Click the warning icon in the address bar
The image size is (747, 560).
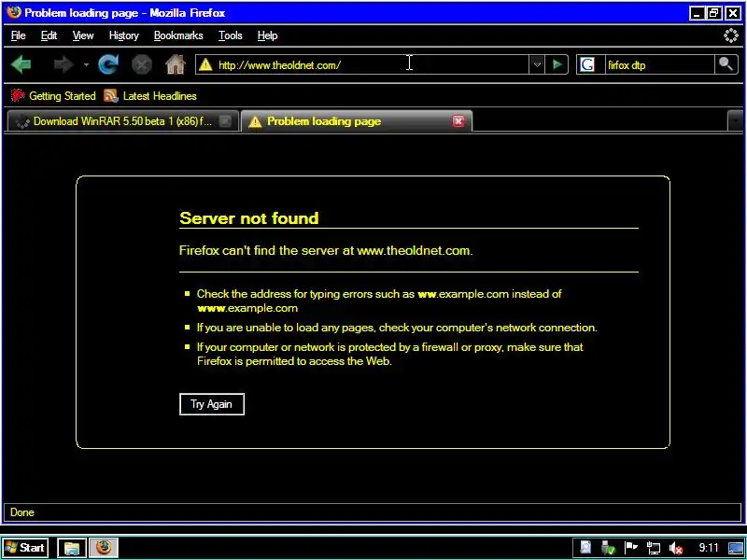(x=205, y=64)
